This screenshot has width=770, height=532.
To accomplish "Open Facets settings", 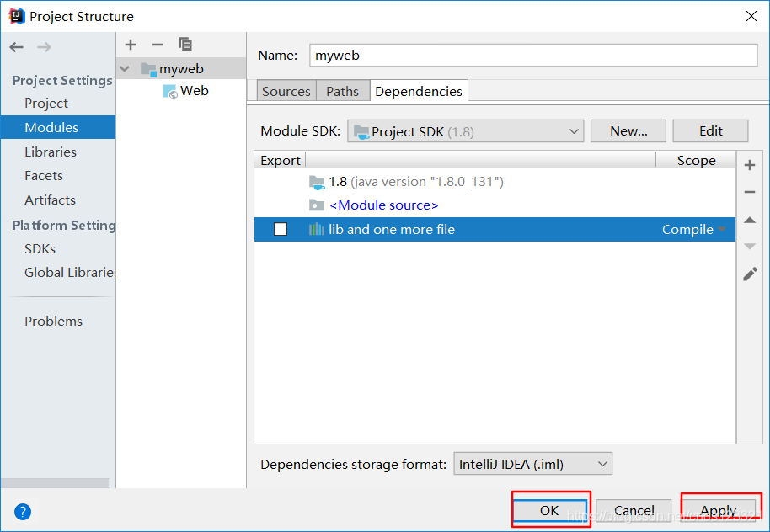I will 44,176.
